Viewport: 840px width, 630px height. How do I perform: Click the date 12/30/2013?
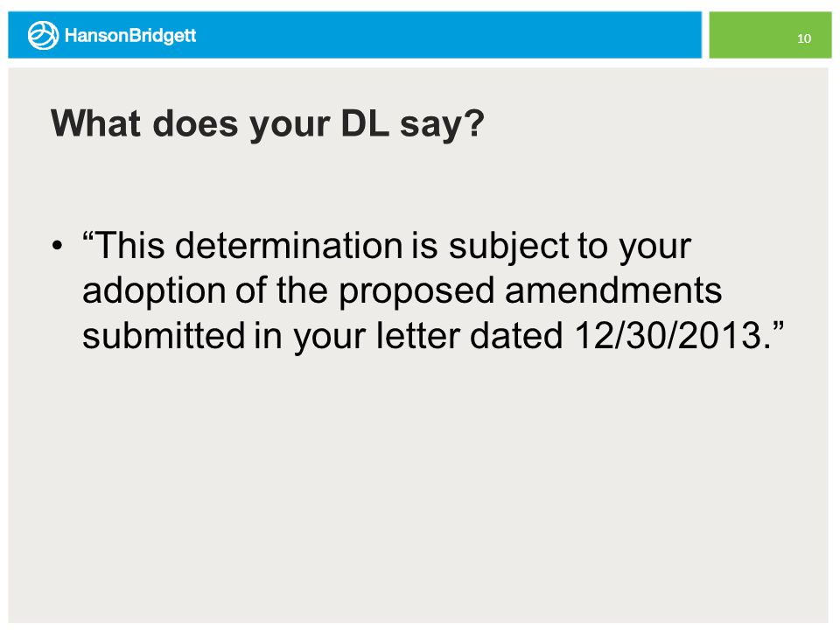tap(668, 336)
